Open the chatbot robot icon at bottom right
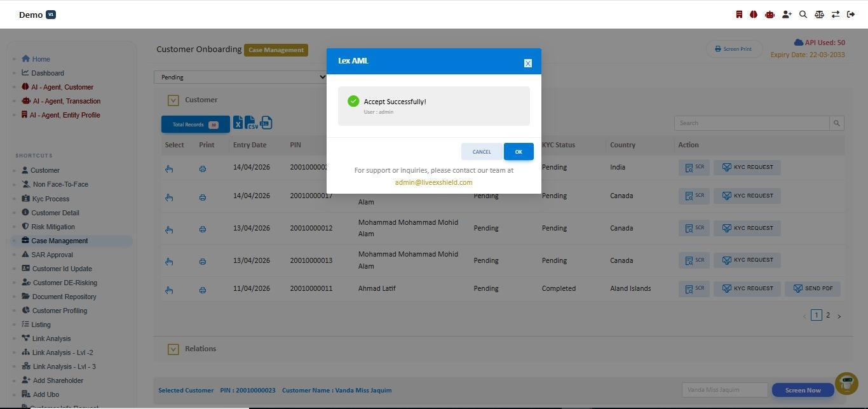The width and height of the screenshot is (868, 409). pyautogui.click(x=846, y=384)
